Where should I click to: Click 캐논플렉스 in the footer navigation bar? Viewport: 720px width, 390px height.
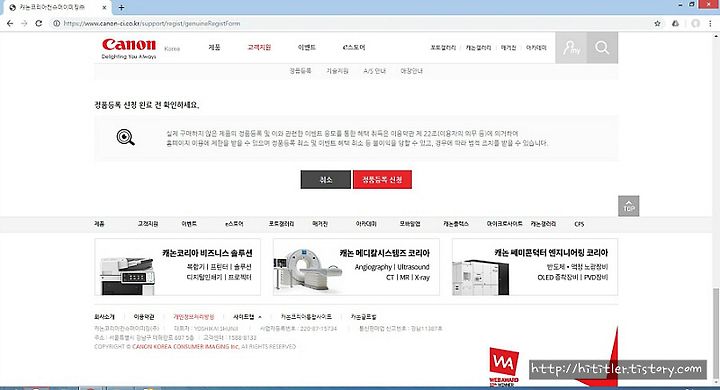[456, 224]
